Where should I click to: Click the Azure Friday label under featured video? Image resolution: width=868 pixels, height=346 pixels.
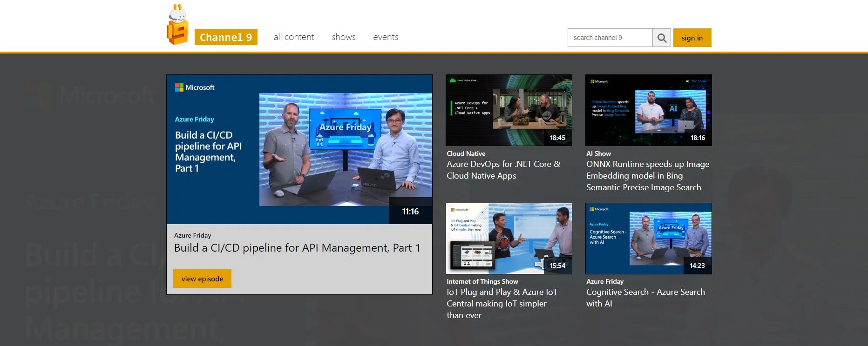click(192, 235)
